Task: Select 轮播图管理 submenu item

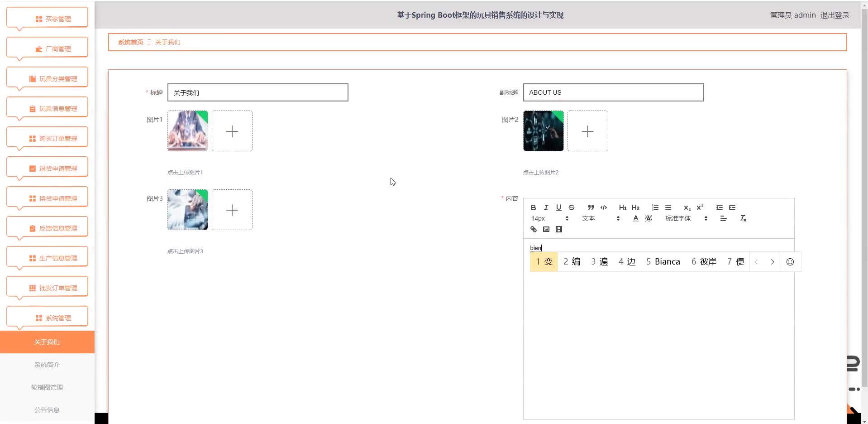Action: click(47, 387)
